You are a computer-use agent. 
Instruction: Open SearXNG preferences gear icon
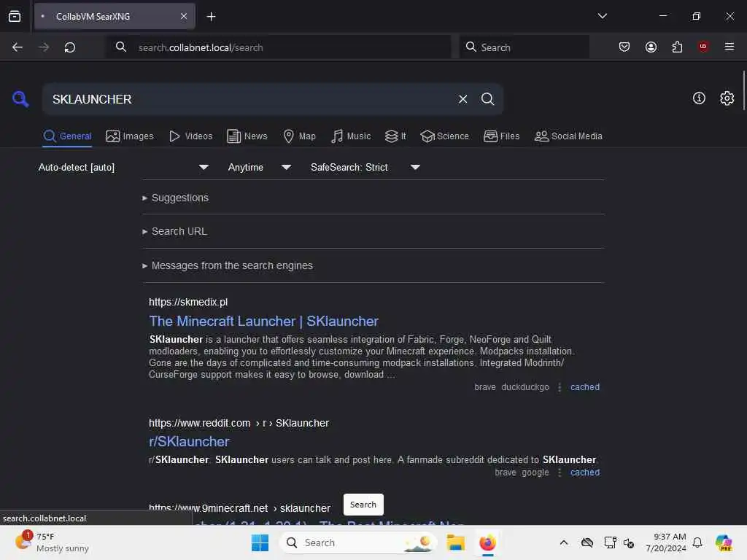[x=727, y=98]
